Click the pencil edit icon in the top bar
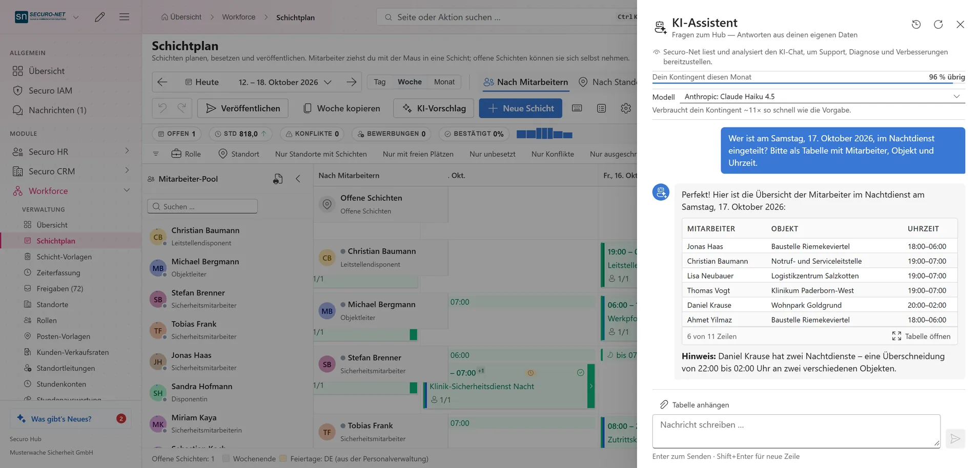The width and height of the screenshot is (980, 468). 100,17
